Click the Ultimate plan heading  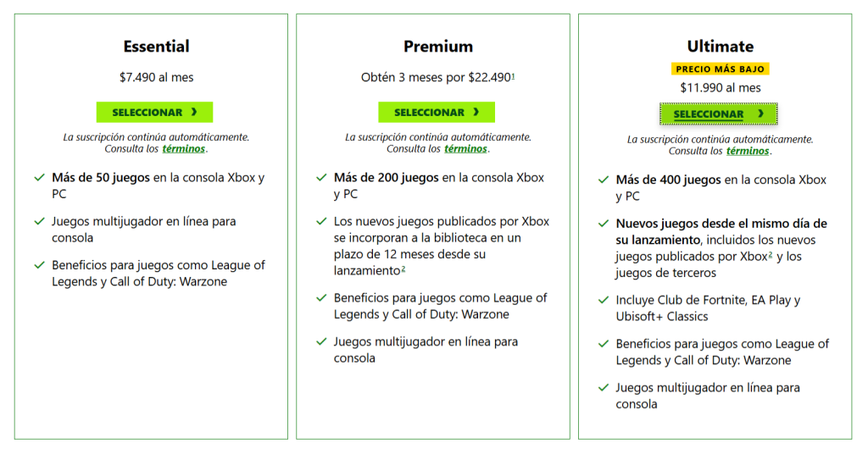tap(721, 47)
